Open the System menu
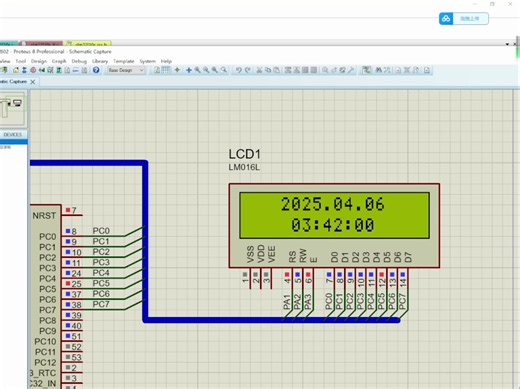The height and width of the screenshot is (389, 520). pyautogui.click(x=148, y=61)
